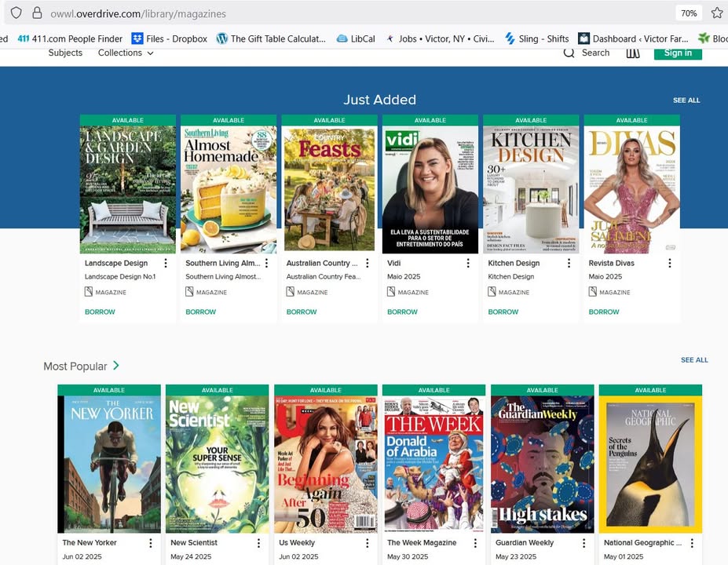728x565 pixels.
Task: Borrow the Kitchen Design magazine
Action: point(503,312)
